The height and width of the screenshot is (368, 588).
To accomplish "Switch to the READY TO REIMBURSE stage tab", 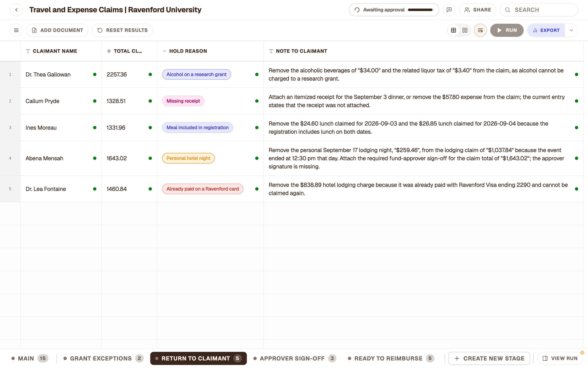I will pos(391,358).
